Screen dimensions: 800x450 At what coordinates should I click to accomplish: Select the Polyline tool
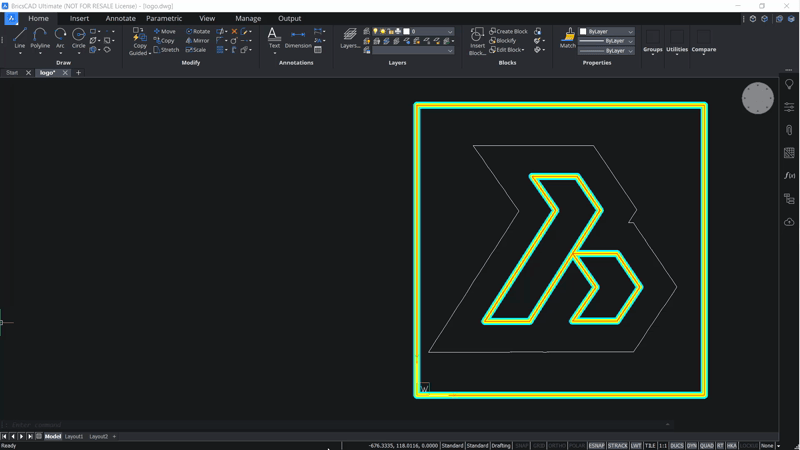coord(40,38)
